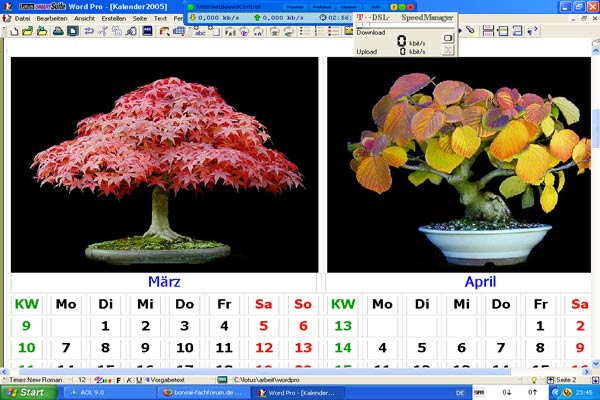Open the Bearbeiten menu
Screen dimensions: 600x400
pos(52,18)
